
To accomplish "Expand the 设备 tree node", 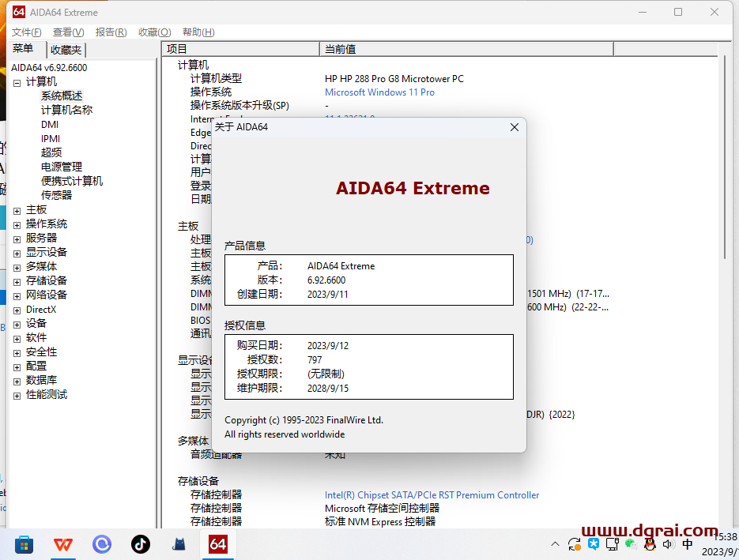I will tap(17, 325).
